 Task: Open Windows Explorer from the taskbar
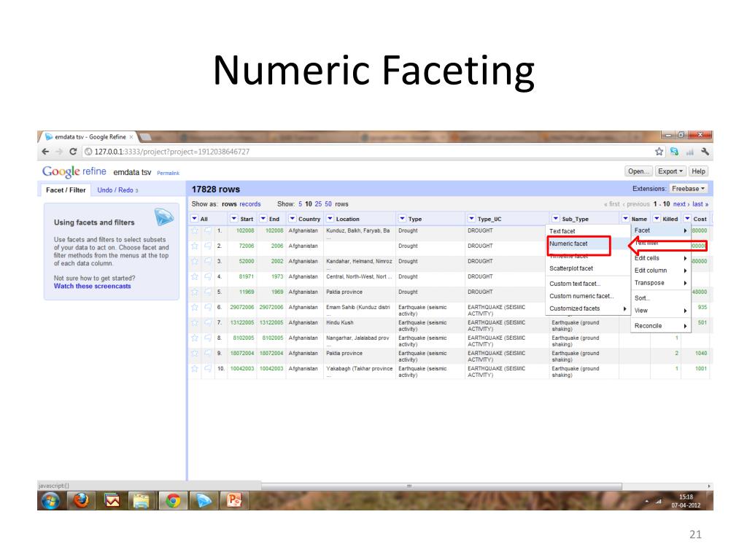(x=142, y=500)
